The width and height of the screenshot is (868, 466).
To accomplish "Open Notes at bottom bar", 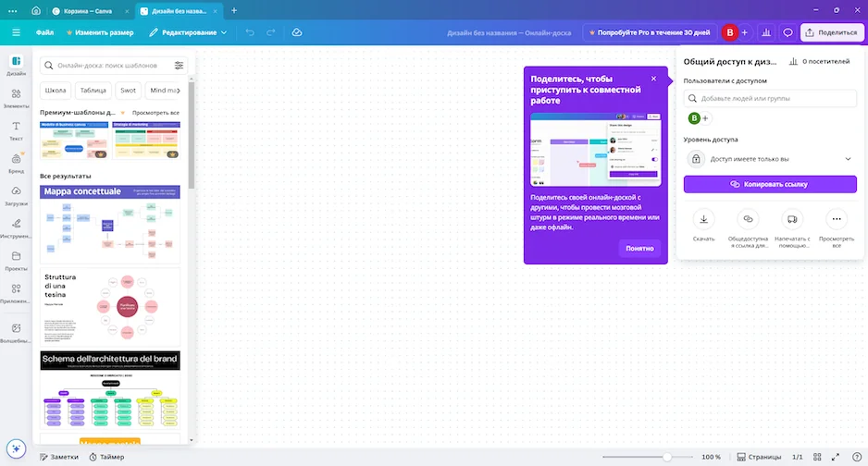I will click(x=58, y=457).
